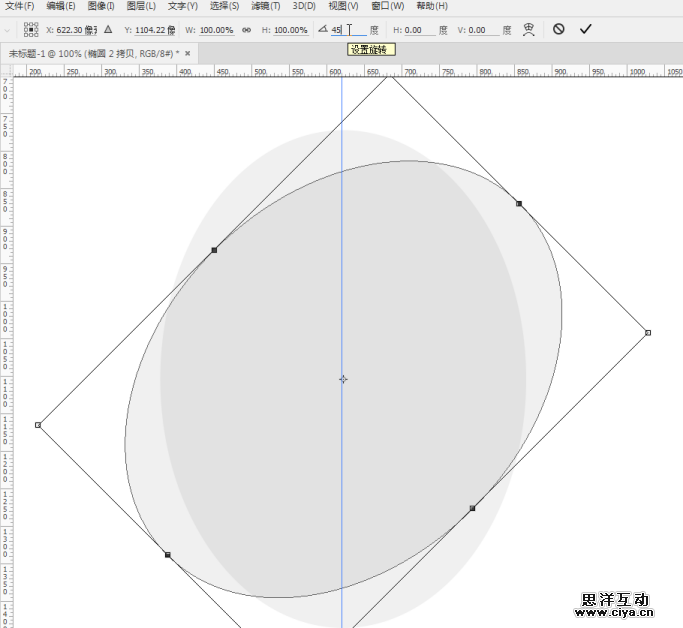Click the horizontal skew H field
This screenshot has height=628, width=683.
point(417,30)
